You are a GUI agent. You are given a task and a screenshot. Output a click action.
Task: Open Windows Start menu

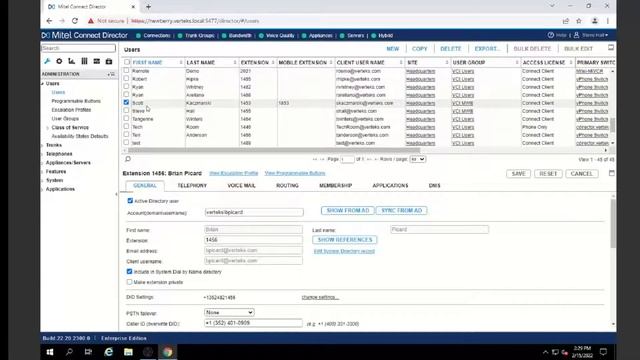pos(50,352)
